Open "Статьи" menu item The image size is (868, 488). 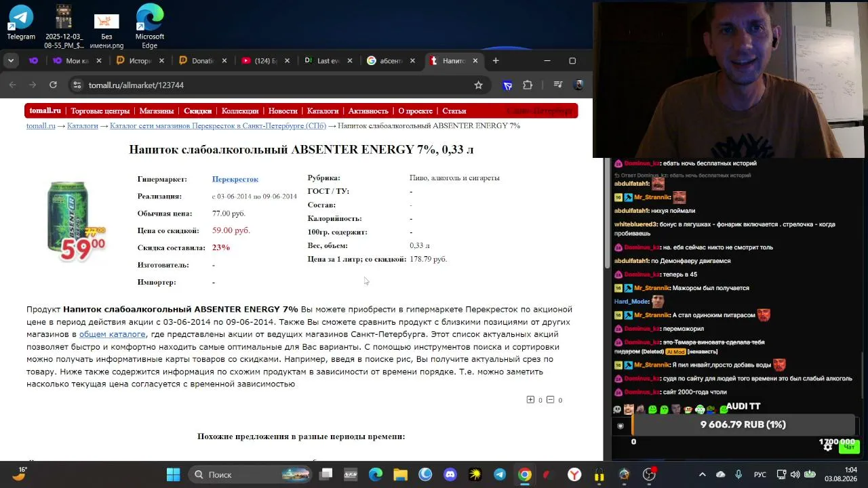click(454, 110)
